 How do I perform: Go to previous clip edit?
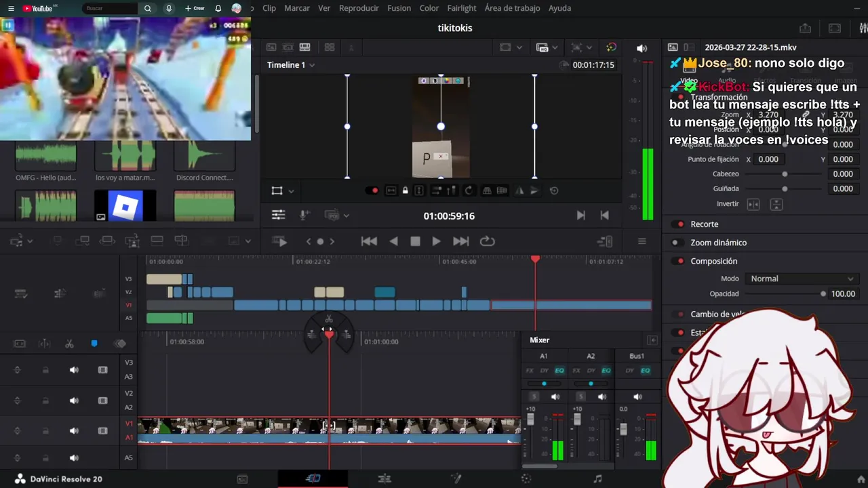click(x=604, y=216)
